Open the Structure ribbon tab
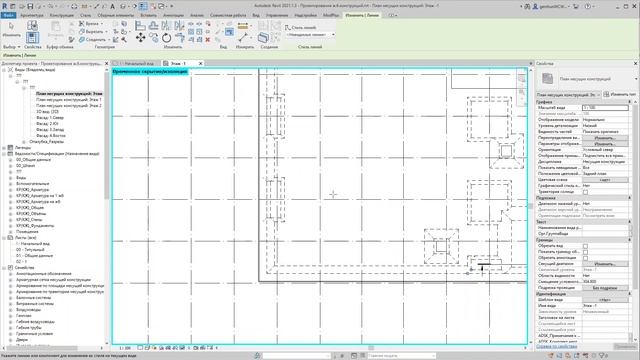The width and height of the screenshot is (640, 360). (x=62, y=15)
